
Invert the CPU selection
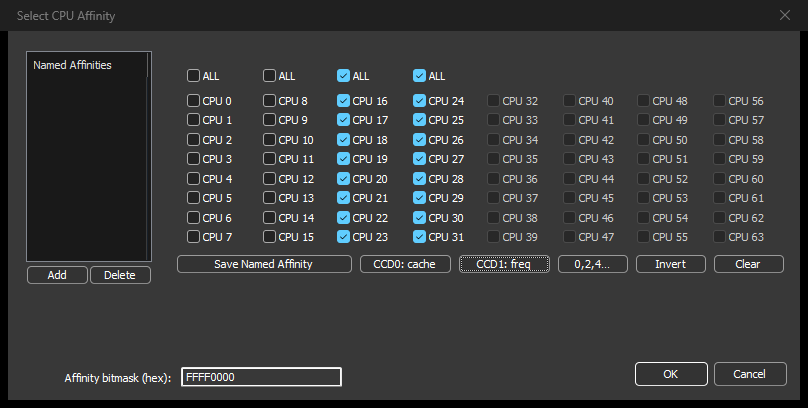pyautogui.click(x=671, y=264)
